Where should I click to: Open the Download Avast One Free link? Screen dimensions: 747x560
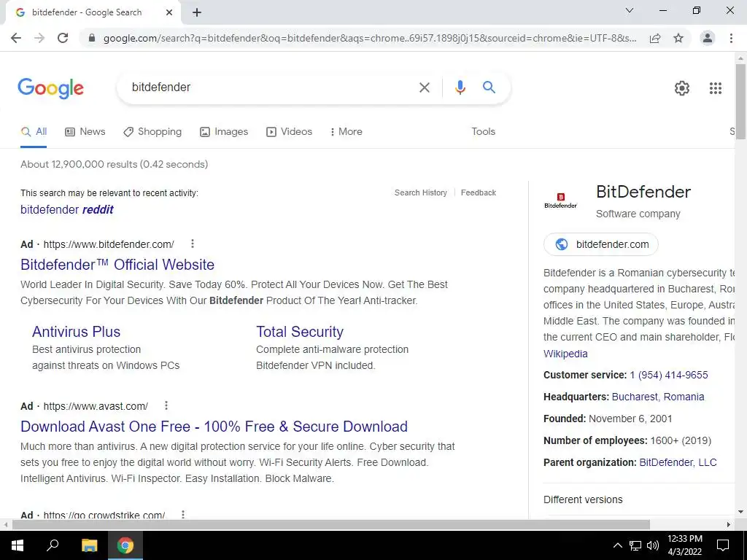[x=214, y=427]
